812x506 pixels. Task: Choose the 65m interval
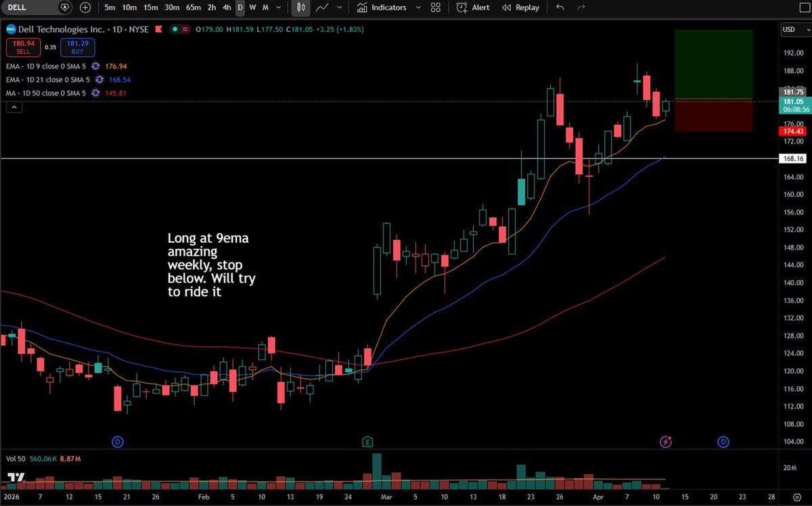194,7
